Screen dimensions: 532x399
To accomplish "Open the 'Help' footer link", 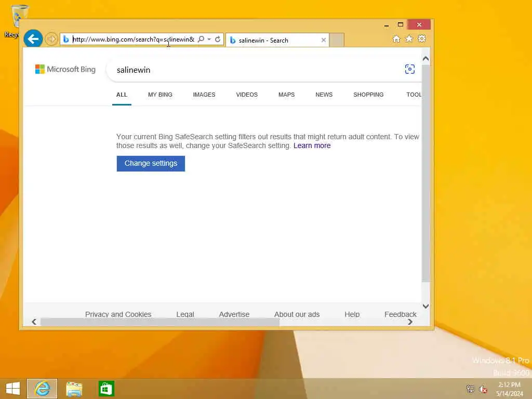I will [352, 314].
